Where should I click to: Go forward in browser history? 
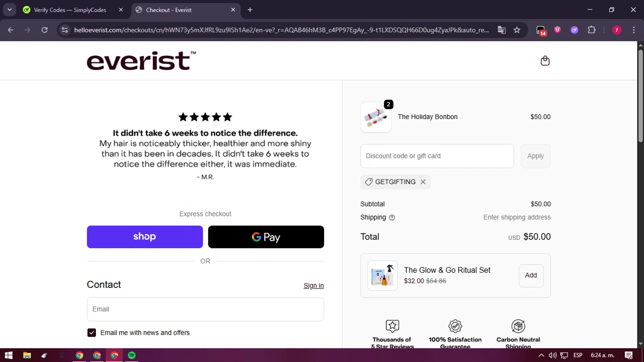click(x=27, y=30)
